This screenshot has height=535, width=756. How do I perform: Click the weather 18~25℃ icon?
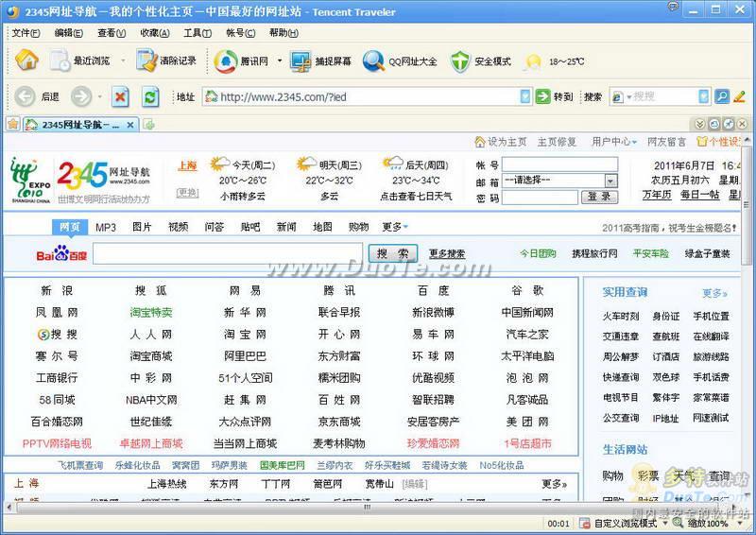(x=532, y=61)
